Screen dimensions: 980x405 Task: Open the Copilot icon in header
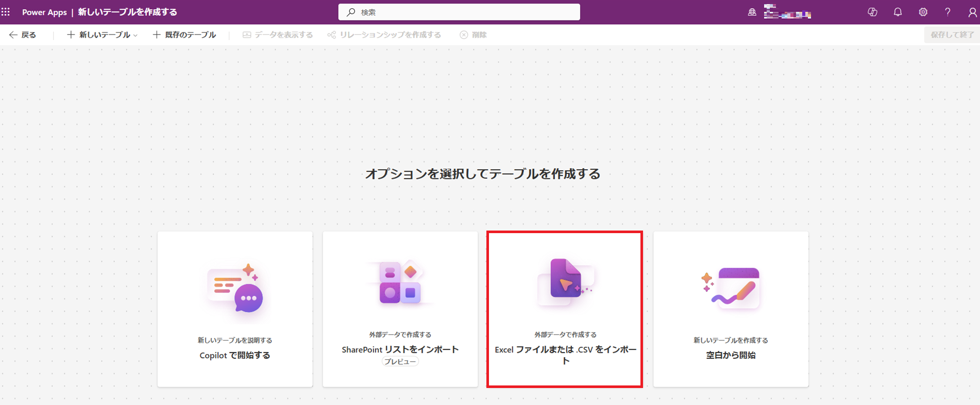872,12
